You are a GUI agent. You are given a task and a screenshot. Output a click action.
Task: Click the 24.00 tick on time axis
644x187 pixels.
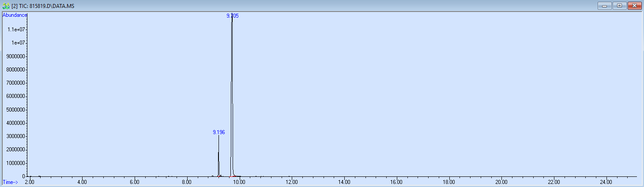tap(606, 182)
